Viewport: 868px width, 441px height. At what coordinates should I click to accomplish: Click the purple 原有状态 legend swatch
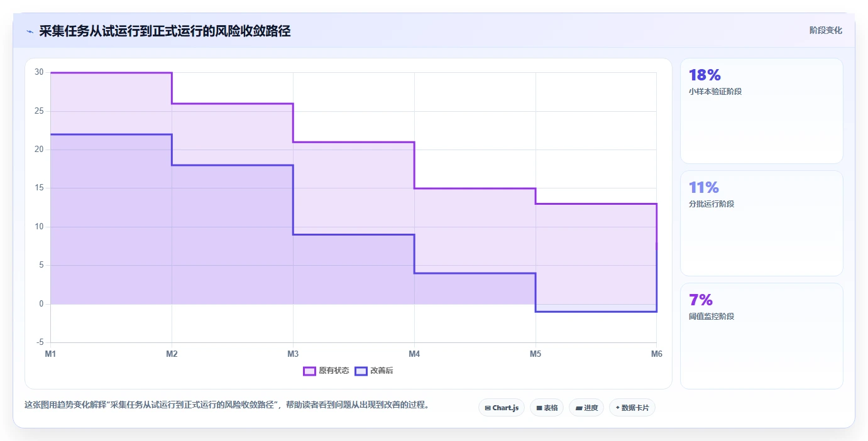309,371
